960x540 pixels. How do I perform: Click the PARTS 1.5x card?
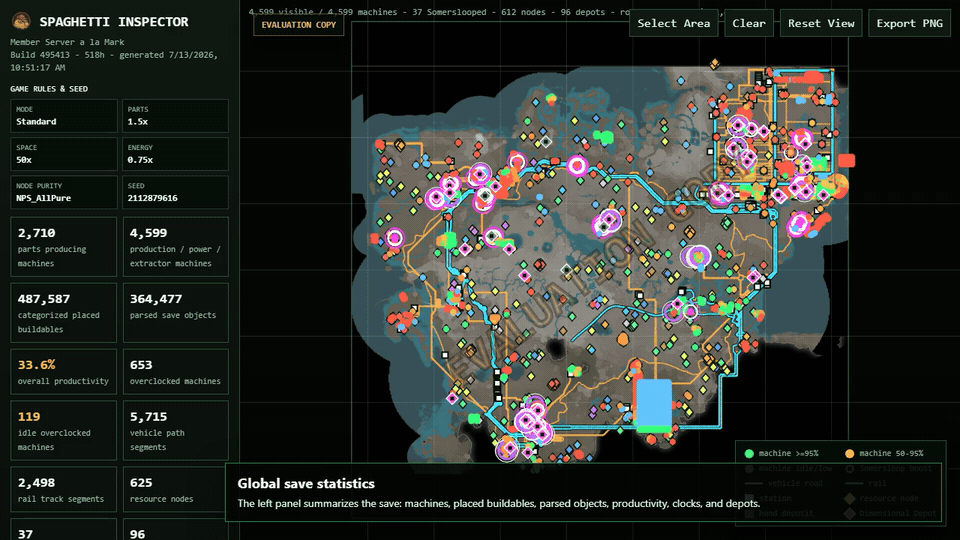pos(175,116)
